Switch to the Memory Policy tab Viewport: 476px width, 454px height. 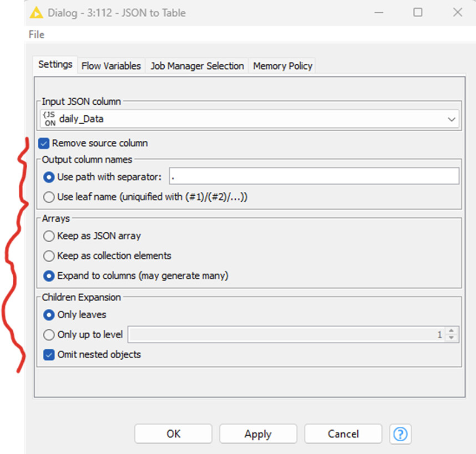pyautogui.click(x=282, y=66)
